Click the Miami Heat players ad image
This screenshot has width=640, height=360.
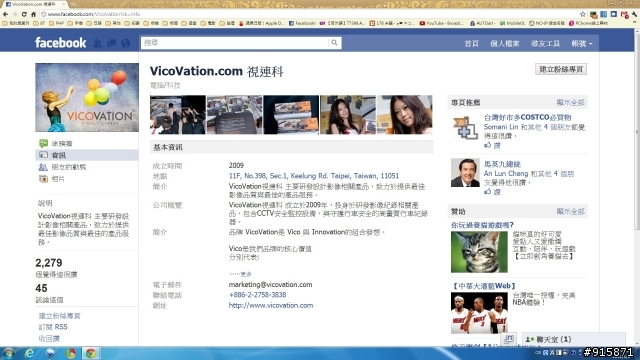pyautogui.click(x=479, y=313)
